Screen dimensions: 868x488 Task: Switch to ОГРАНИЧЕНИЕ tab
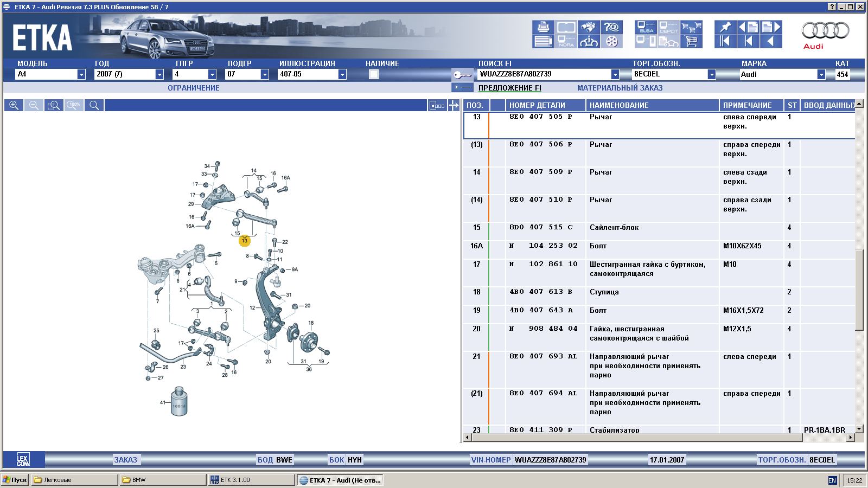pos(194,88)
